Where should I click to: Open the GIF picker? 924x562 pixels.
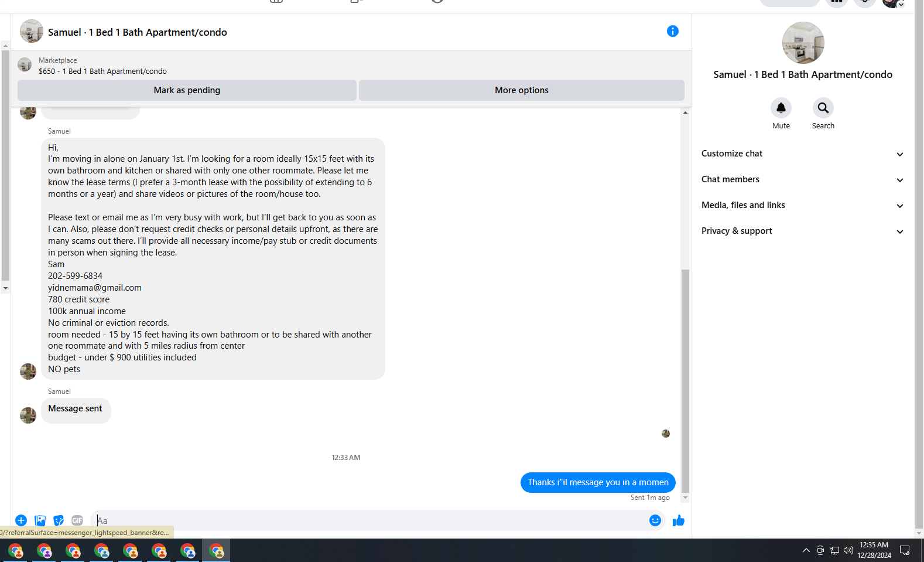pyautogui.click(x=77, y=520)
